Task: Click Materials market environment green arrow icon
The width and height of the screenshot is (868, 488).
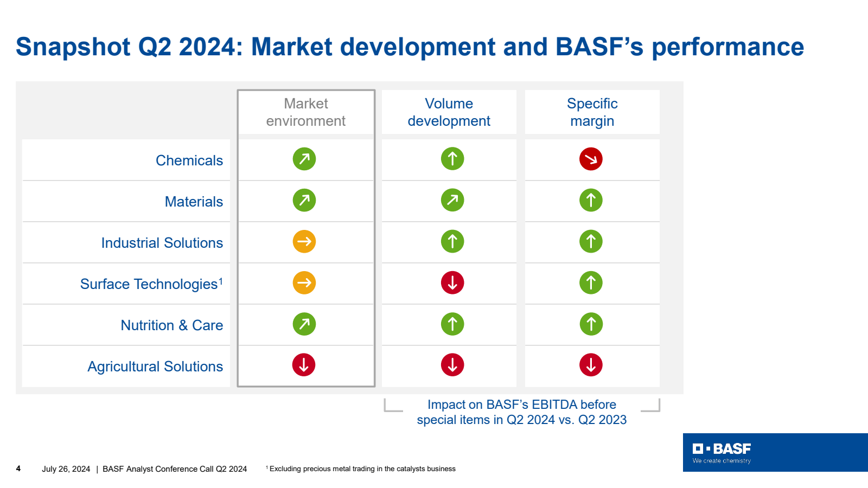Action: (x=304, y=200)
